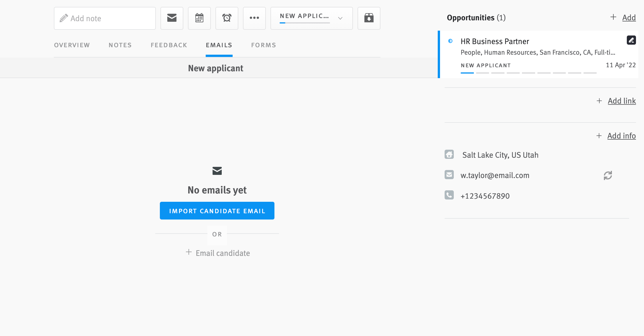Click the Add note input field
This screenshot has height=336, width=644.
[105, 18]
